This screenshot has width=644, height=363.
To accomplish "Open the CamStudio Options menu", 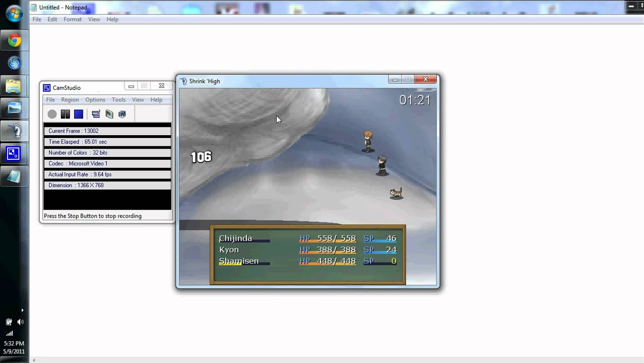I will 95,100.
